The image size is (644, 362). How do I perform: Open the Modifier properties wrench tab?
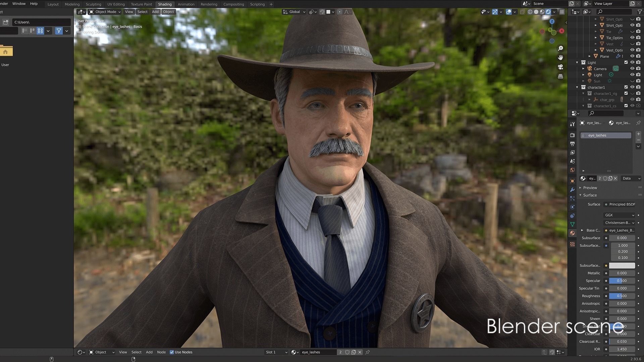pyautogui.click(x=572, y=190)
